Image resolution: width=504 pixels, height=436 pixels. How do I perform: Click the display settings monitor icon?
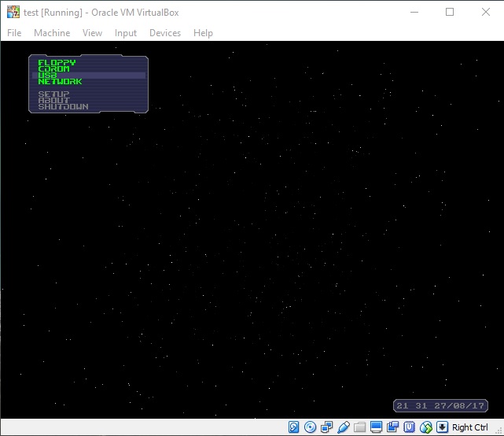click(376, 427)
